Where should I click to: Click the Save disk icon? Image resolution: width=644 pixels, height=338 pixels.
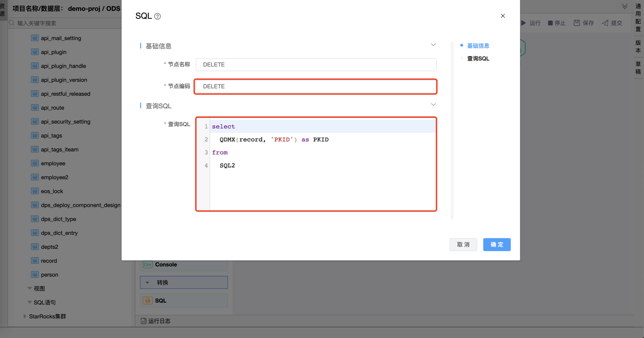[576, 23]
